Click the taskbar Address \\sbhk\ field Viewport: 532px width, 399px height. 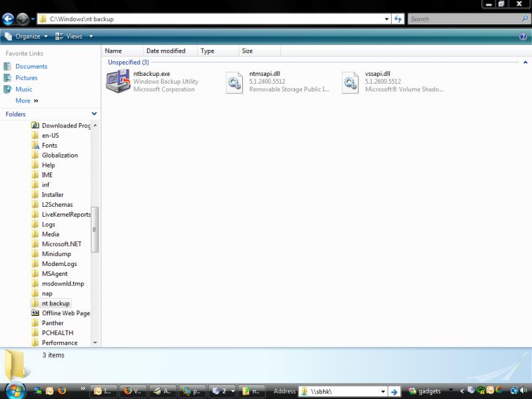[342, 392]
